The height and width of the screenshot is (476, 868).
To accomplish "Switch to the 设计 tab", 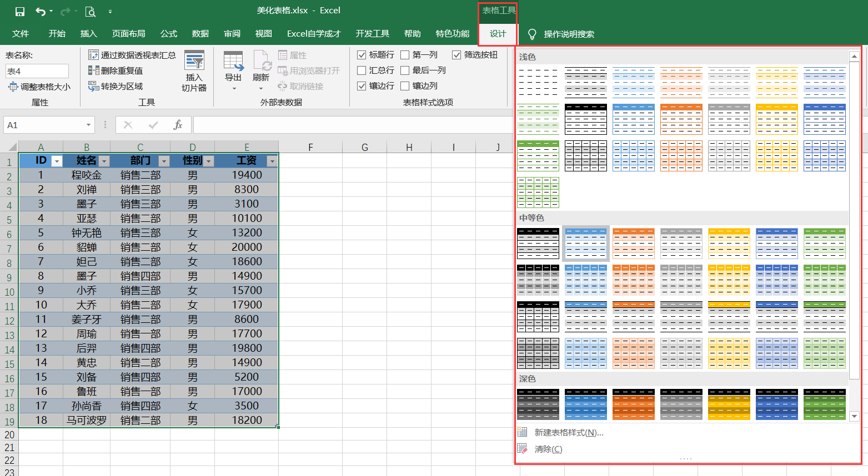I will [x=498, y=34].
